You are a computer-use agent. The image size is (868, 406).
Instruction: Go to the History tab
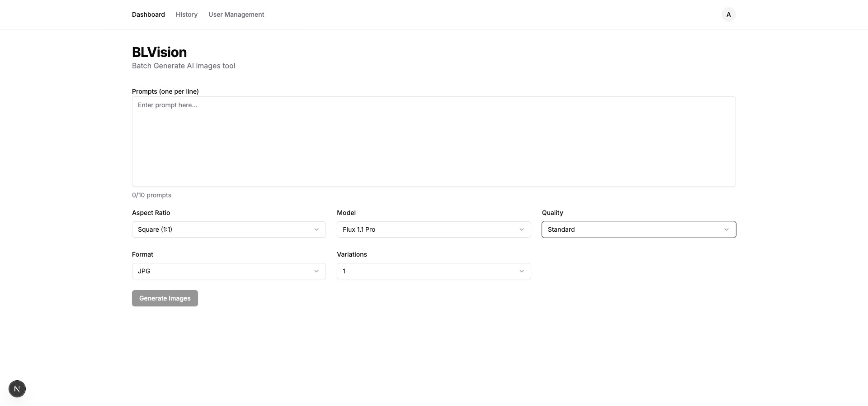point(187,14)
